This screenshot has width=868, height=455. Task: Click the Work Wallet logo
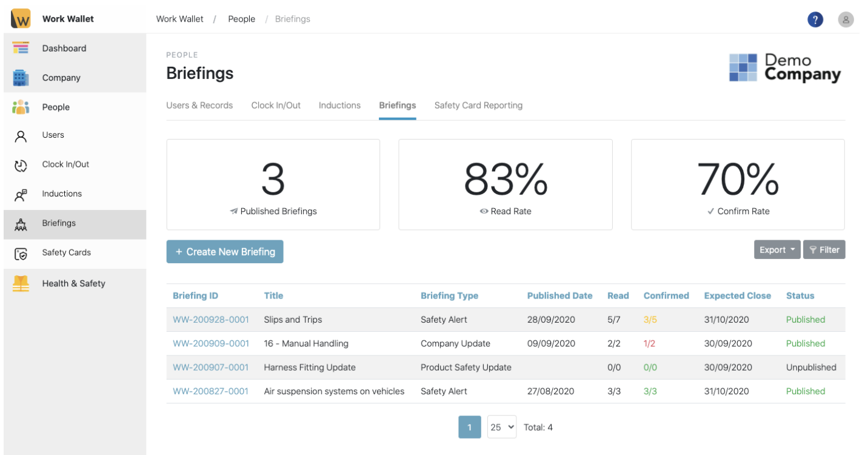coord(20,18)
